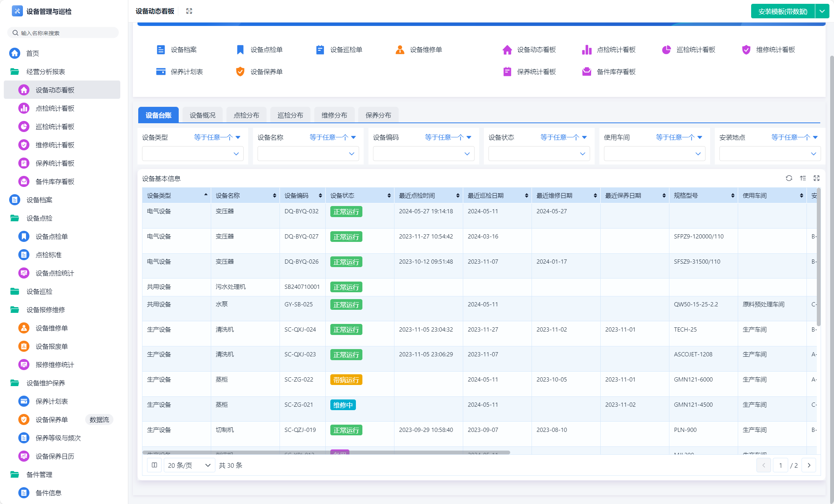Click the sort settings icon above the table

(x=803, y=178)
